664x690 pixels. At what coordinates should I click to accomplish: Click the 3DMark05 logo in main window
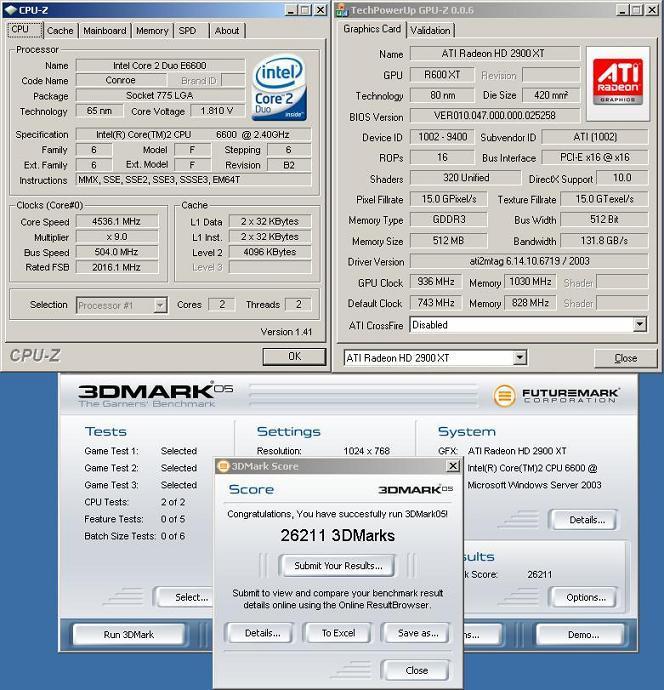tap(155, 395)
